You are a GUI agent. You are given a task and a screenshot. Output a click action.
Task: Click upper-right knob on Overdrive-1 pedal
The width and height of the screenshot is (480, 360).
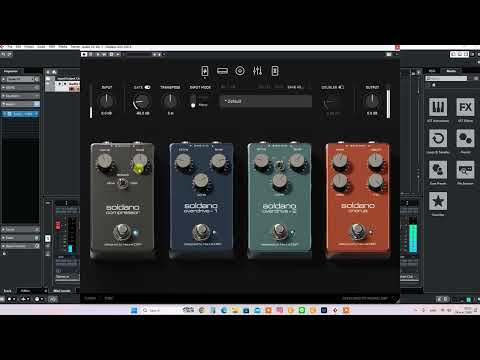click(x=218, y=161)
